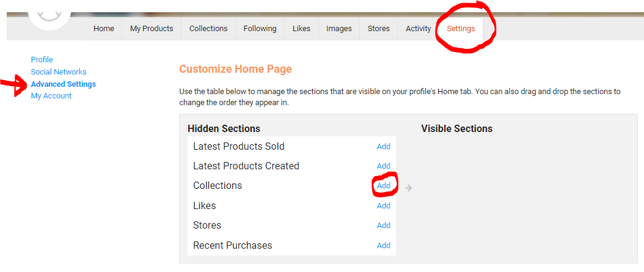Open the Collections tab
This screenshot has height=272, width=644.
208,29
